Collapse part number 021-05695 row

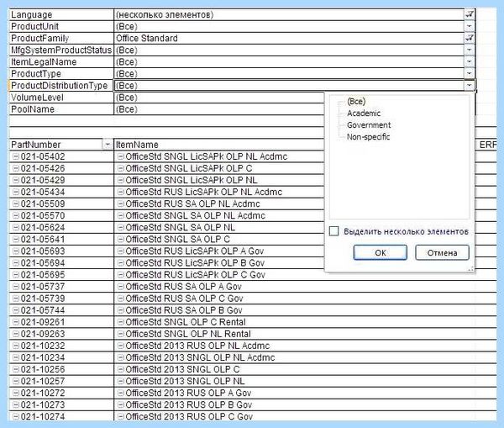click(x=16, y=275)
